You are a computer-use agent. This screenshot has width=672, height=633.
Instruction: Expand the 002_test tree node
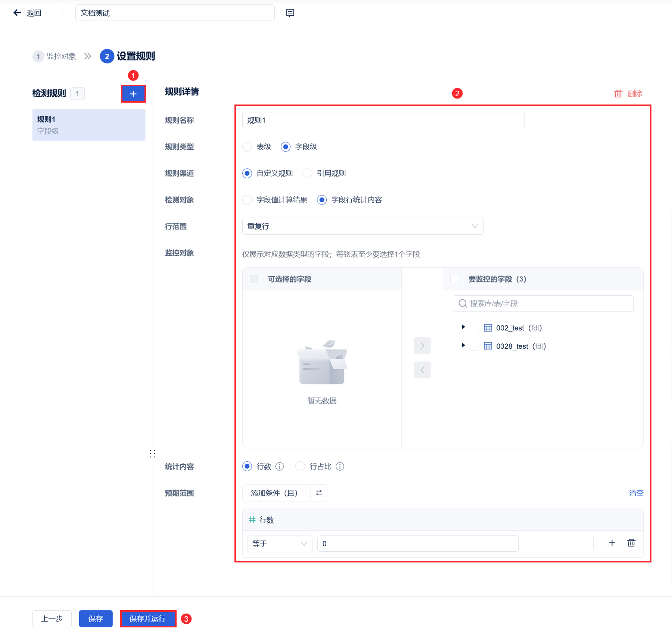[x=463, y=327]
